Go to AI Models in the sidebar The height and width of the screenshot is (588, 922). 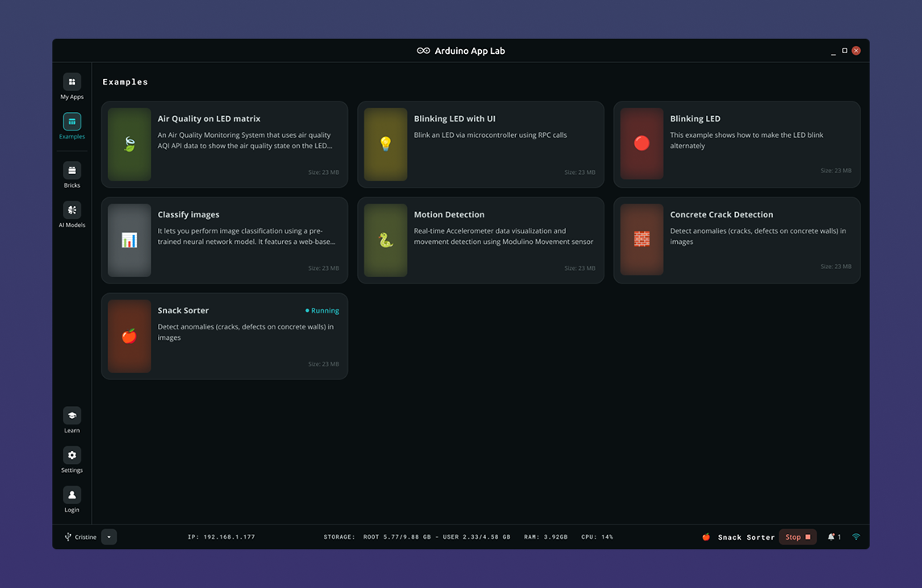click(x=72, y=210)
